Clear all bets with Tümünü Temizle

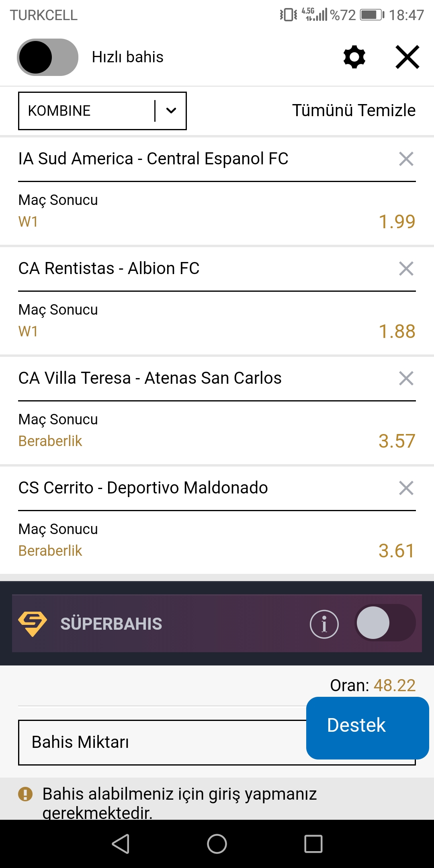tap(354, 111)
